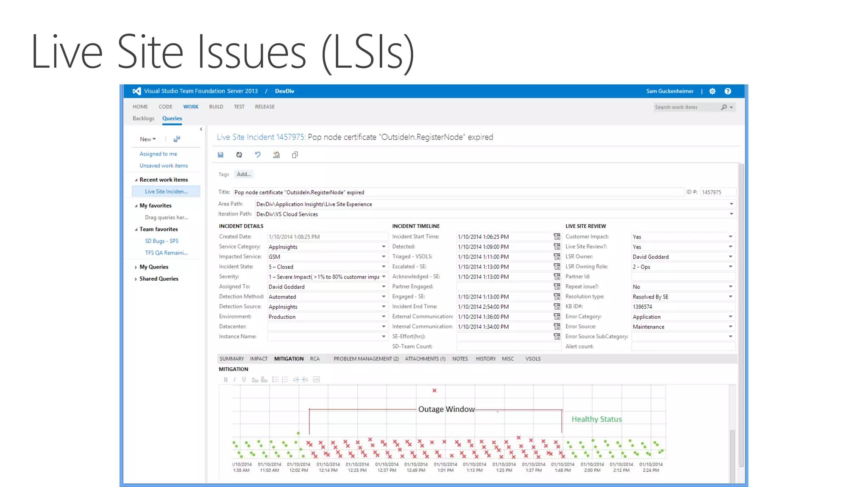Expand the Shared Queries group
The width and height of the screenshot is (868, 487).
pyautogui.click(x=136, y=279)
